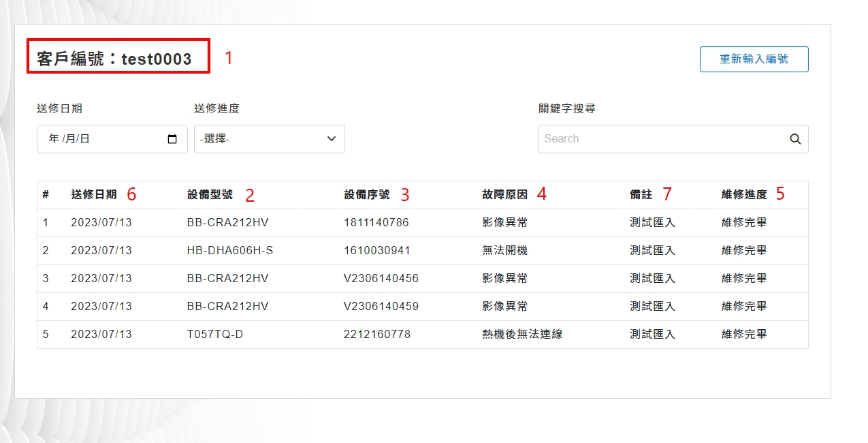Select the HB-DHA606H-S model cell
Viewport: 868px width, 443px height.
coord(229,251)
